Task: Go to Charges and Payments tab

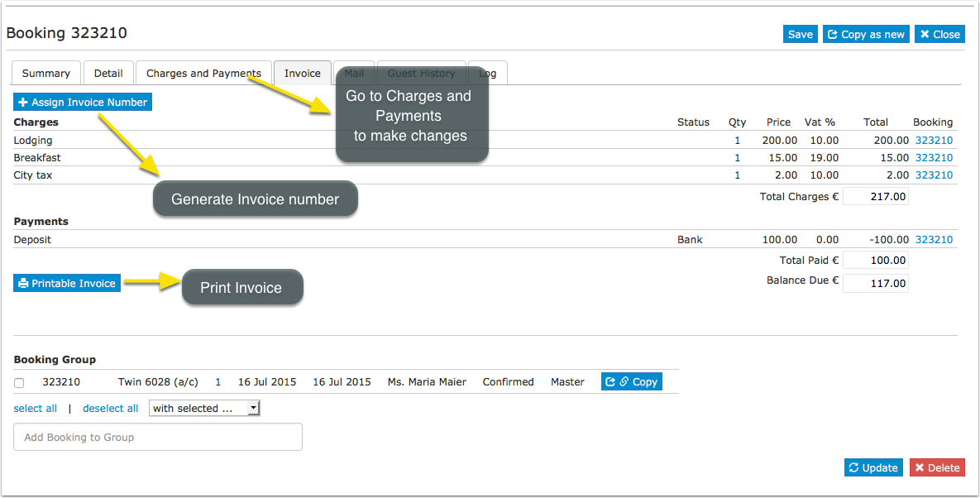Action: click(203, 73)
